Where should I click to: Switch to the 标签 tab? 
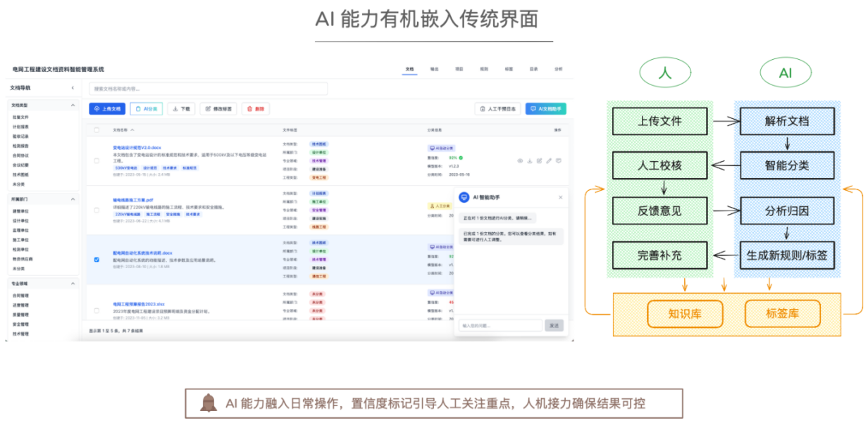pyautogui.click(x=509, y=69)
